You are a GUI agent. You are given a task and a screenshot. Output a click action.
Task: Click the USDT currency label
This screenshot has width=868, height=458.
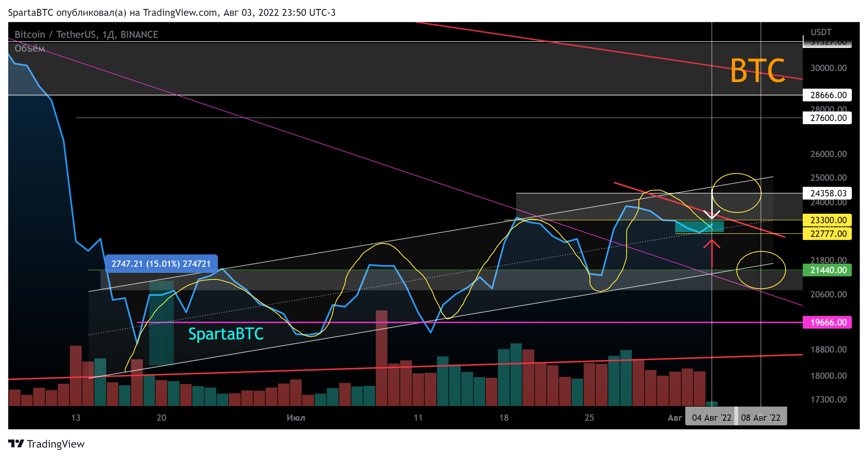point(821,32)
